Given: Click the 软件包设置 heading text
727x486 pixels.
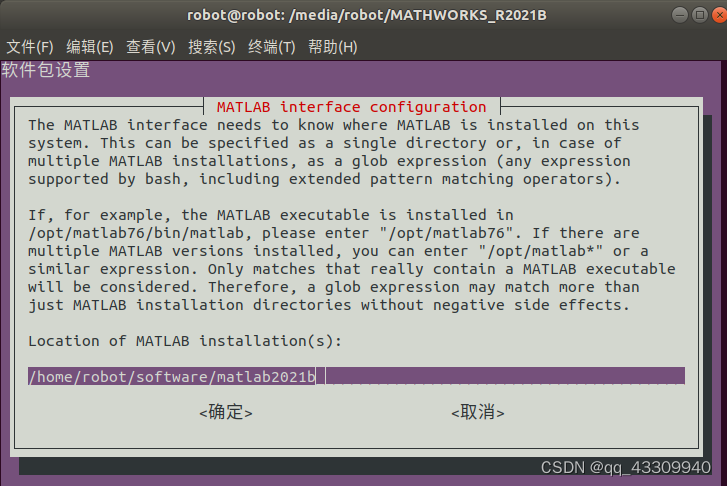Looking at the screenshot, I should (x=46, y=70).
